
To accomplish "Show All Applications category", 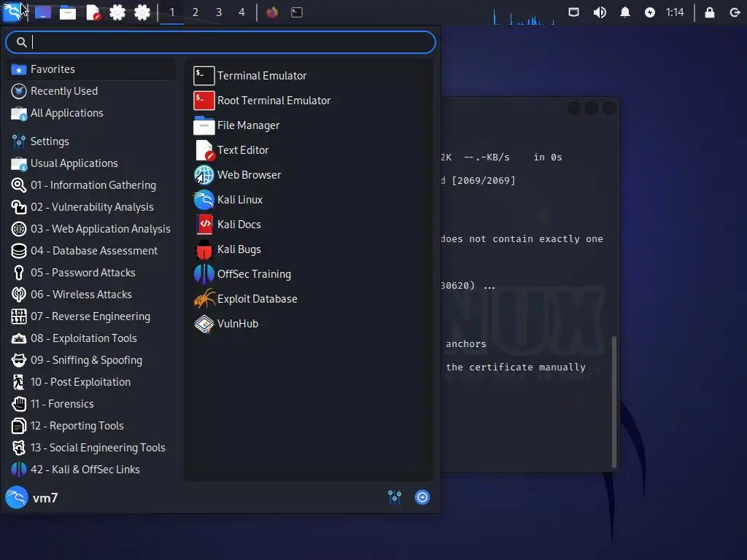I will [91, 113].
